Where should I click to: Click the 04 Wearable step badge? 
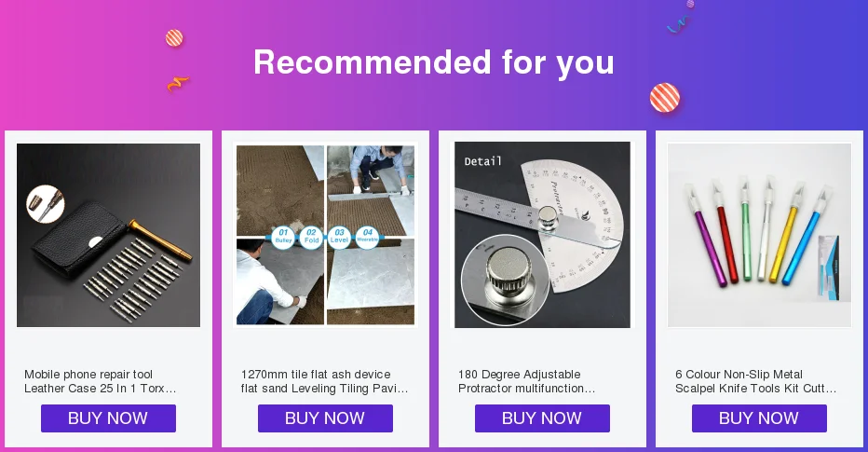368,236
